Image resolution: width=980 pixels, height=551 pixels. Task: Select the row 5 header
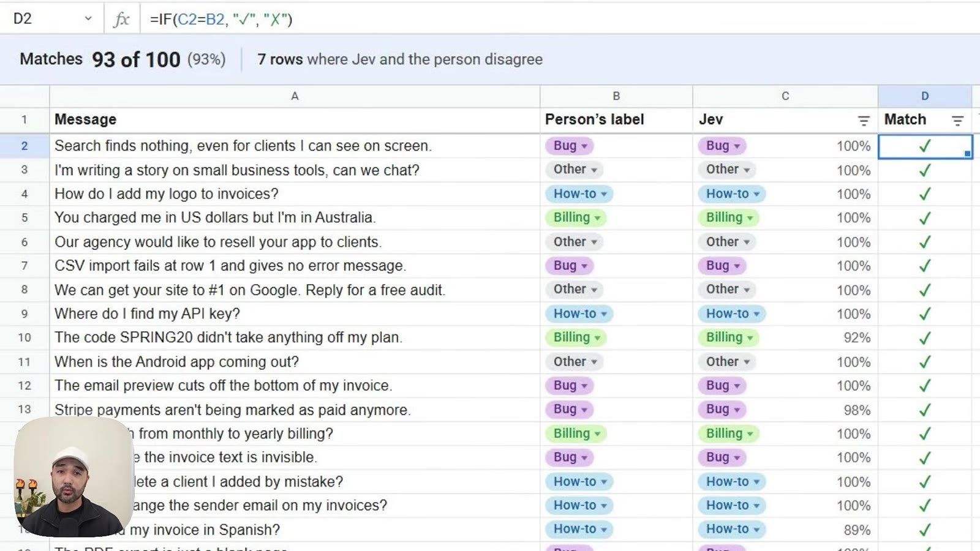coord(24,217)
